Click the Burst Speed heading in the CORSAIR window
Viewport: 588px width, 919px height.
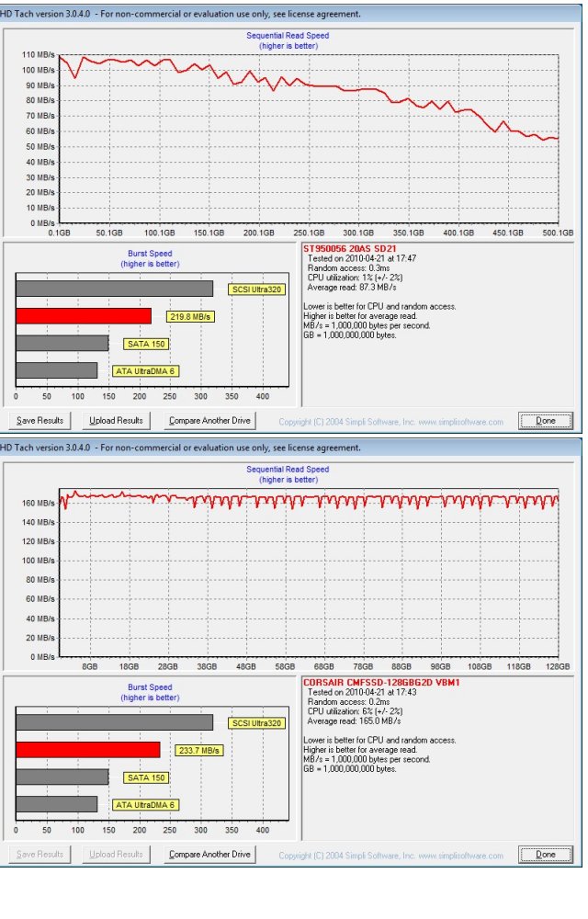coord(150,686)
